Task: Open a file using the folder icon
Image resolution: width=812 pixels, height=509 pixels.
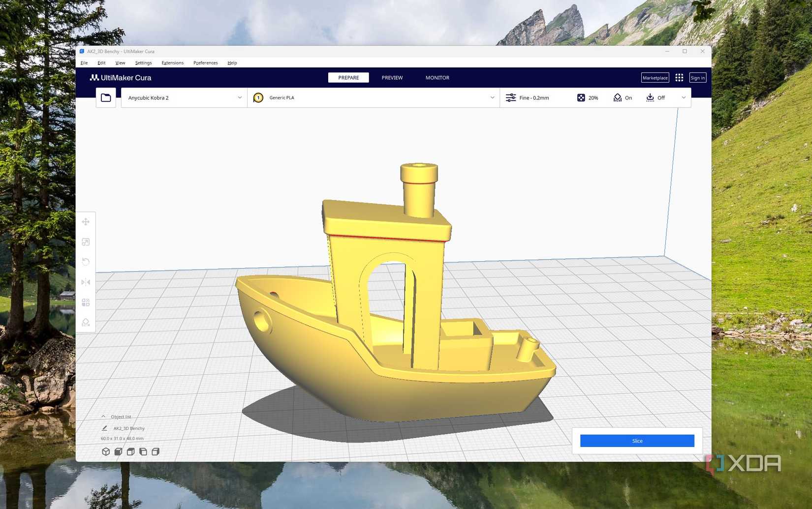Action: (x=105, y=97)
